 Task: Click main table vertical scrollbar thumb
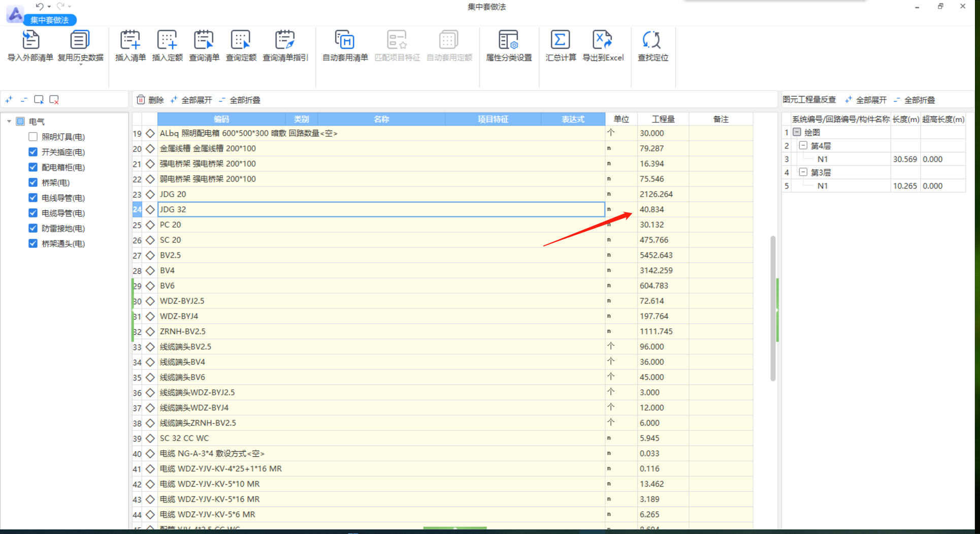pyautogui.click(x=773, y=308)
